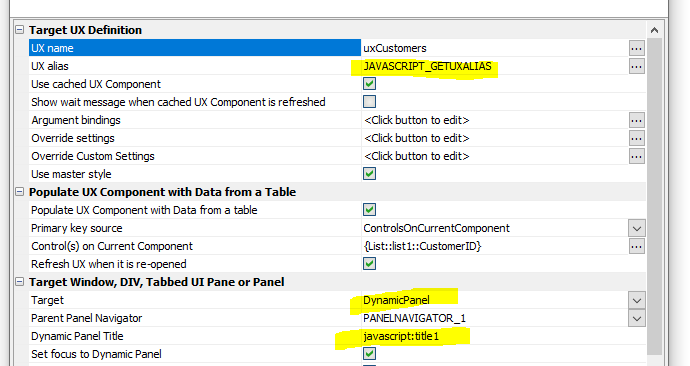Select the Primary key source label
690x366 pixels.
coord(77,228)
